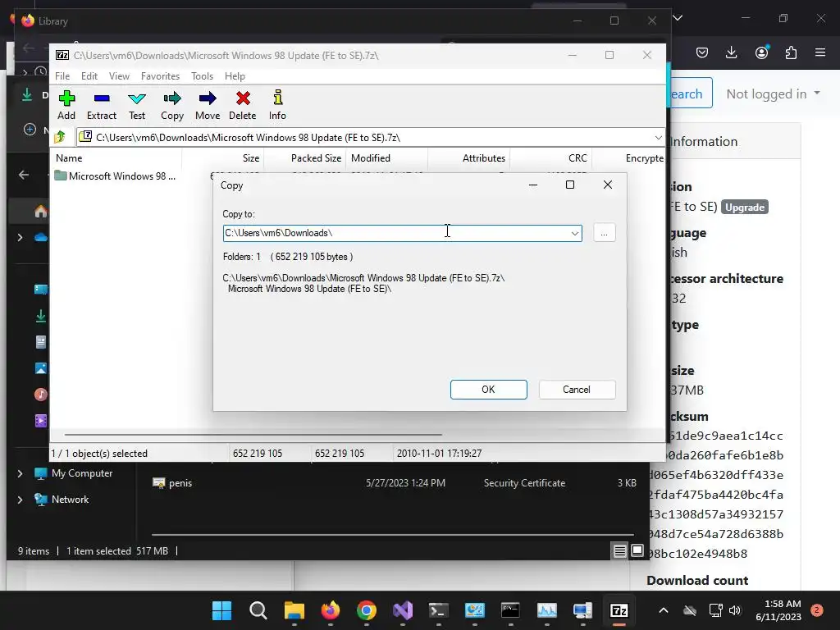Open the View menu

119,76
